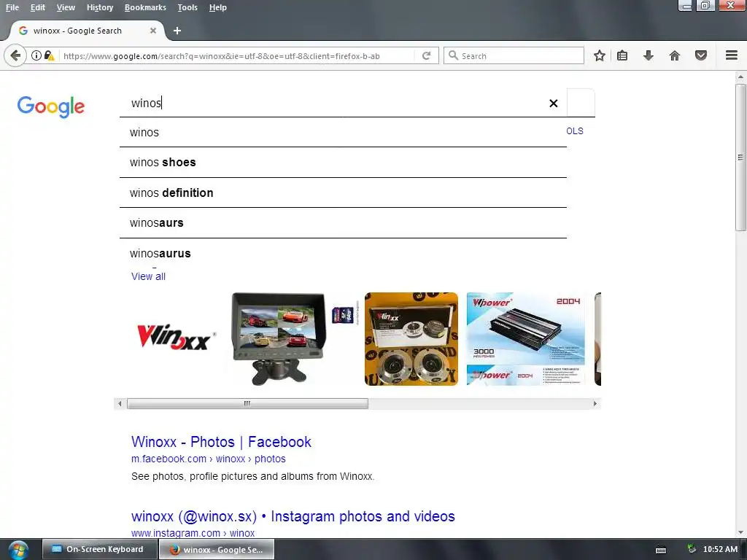
Task: Open the Firefox hamburger menu
Action: coord(732,55)
